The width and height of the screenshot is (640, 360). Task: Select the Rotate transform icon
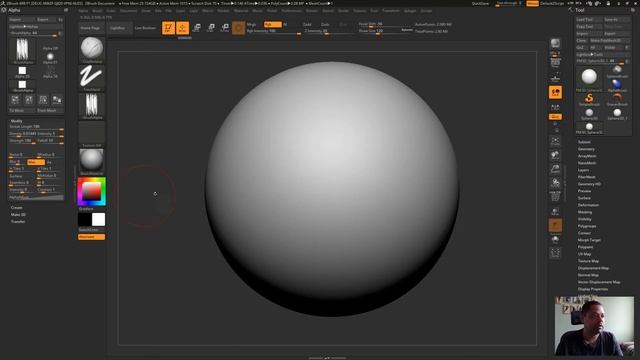coord(224,28)
